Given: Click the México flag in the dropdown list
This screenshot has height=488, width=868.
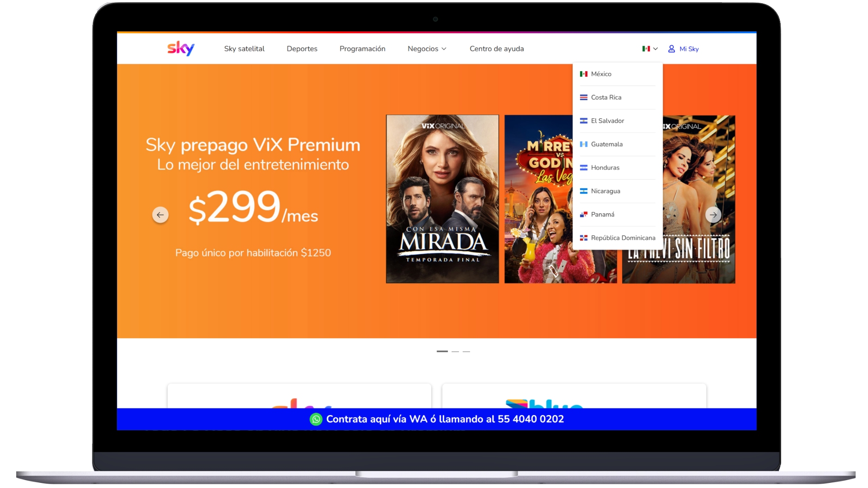Looking at the screenshot, I should coord(584,74).
